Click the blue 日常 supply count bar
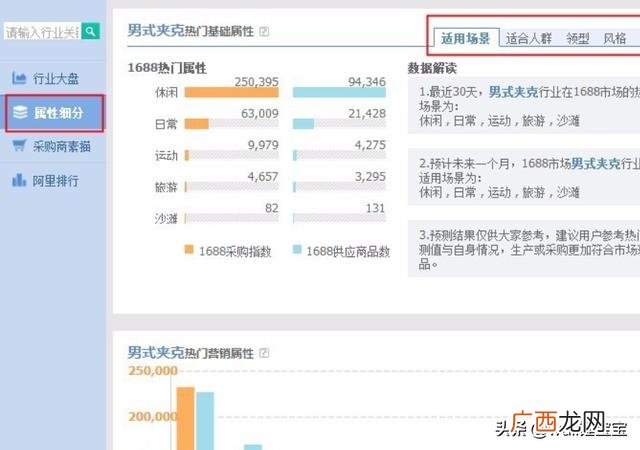This screenshot has height=450, width=640. [x=303, y=124]
